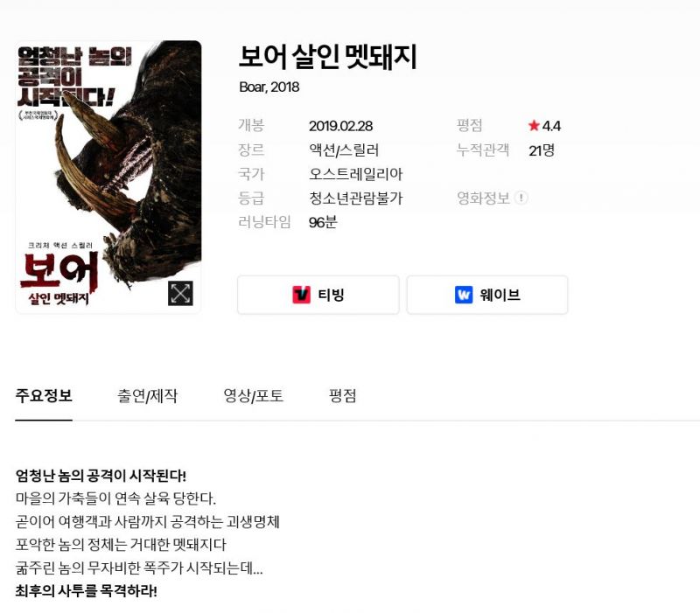Open the 영상/포토 tab
The image size is (700, 613).
[253, 396]
